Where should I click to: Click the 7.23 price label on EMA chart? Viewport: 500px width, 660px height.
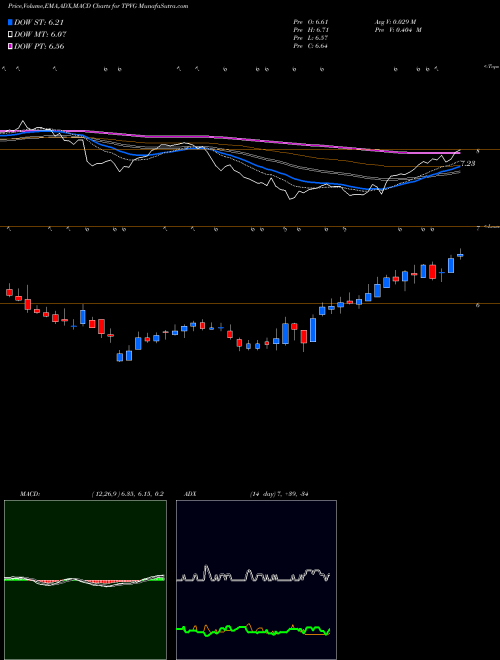(468, 163)
